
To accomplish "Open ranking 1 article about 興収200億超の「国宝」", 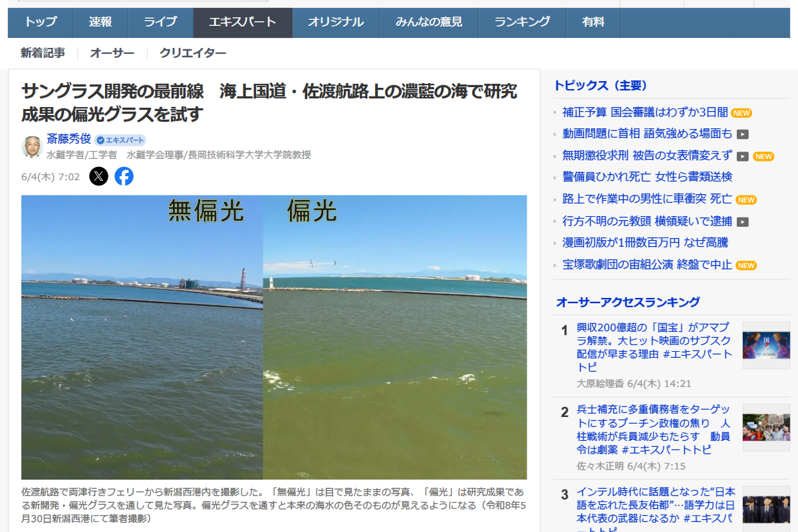I will pos(654,347).
